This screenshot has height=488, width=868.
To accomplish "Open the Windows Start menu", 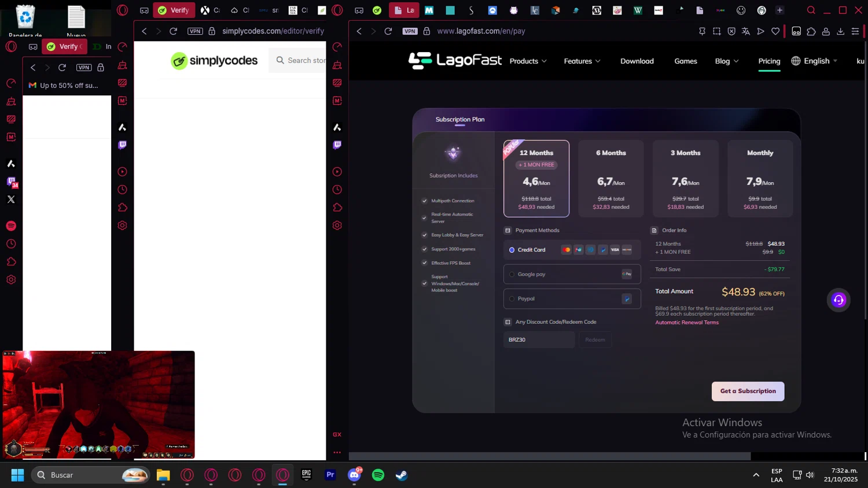I will point(17,475).
